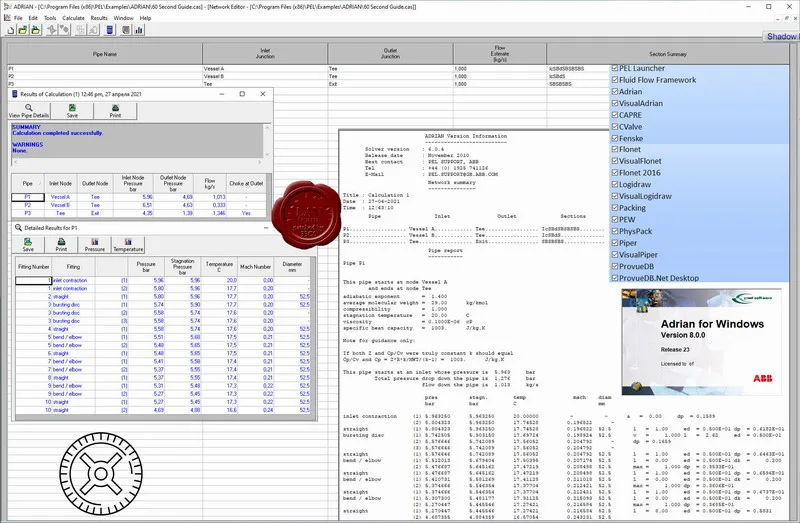
Task: Toggle the Fluid Flow Framework checkbox
Action: coord(615,80)
